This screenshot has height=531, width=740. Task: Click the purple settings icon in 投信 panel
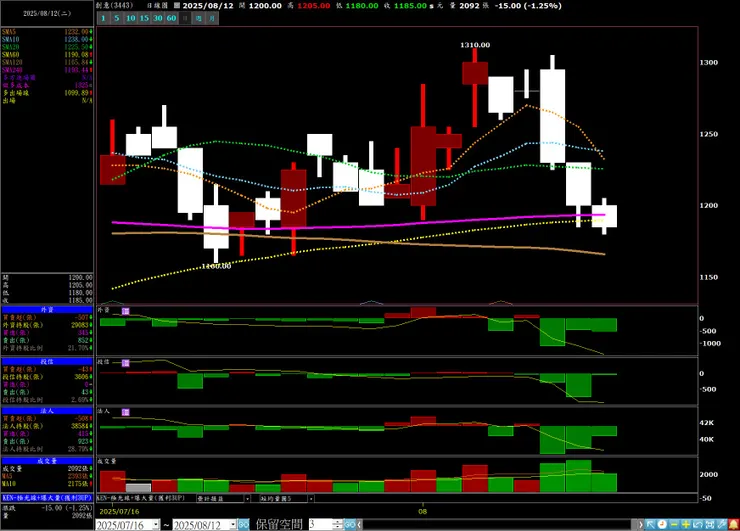[x=126, y=363]
